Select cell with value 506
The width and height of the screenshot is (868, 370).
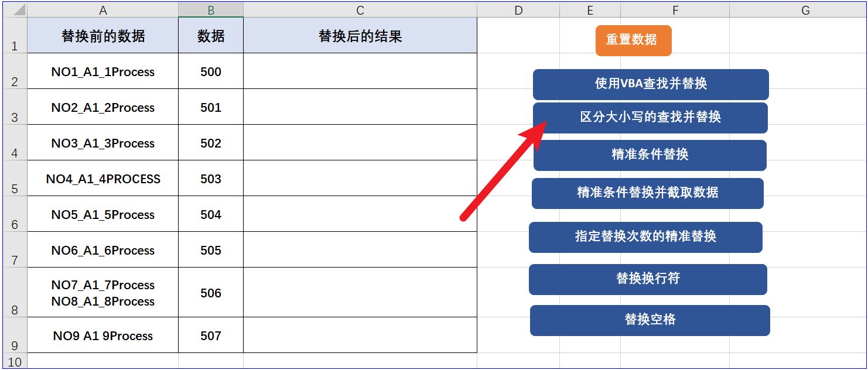211,293
